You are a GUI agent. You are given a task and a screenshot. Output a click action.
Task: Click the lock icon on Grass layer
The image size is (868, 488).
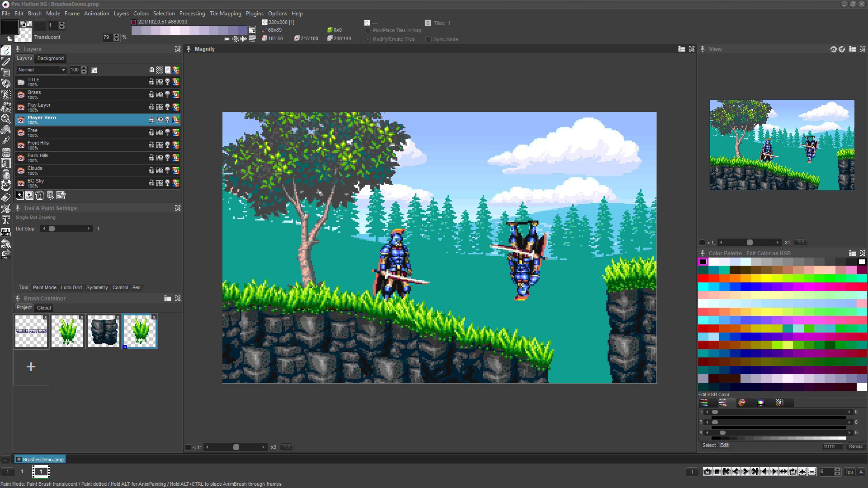pyautogui.click(x=151, y=94)
